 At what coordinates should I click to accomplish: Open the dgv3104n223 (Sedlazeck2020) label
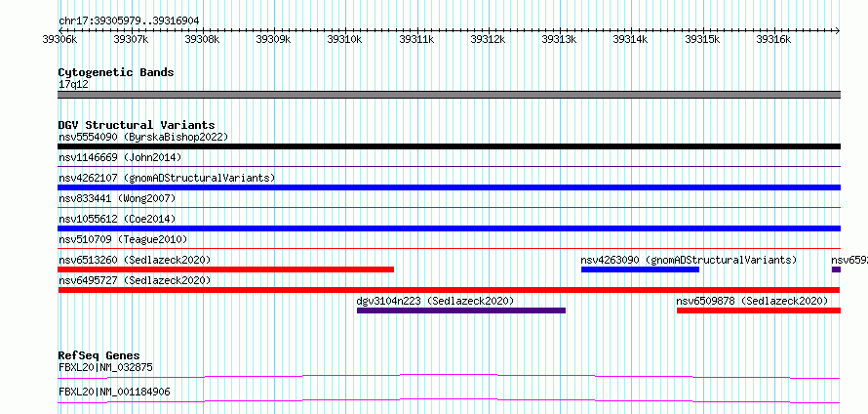click(x=435, y=301)
